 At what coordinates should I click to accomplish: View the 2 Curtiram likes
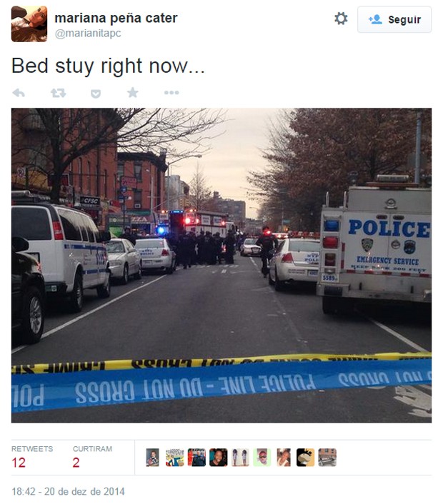92,457
